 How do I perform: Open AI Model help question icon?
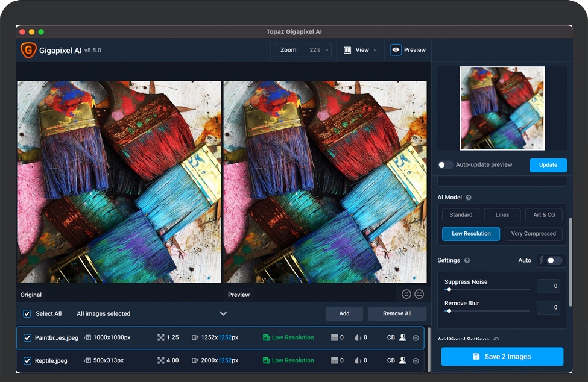[x=469, y=198]
